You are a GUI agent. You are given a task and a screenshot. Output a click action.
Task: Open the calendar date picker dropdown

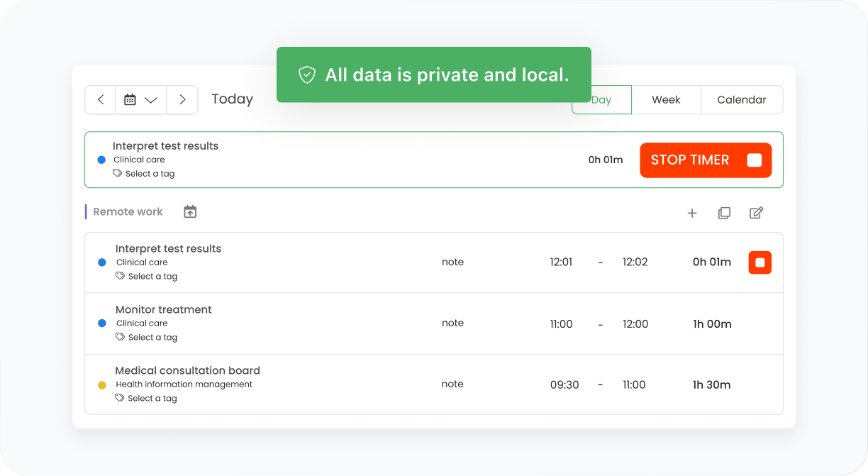(141, 100)
